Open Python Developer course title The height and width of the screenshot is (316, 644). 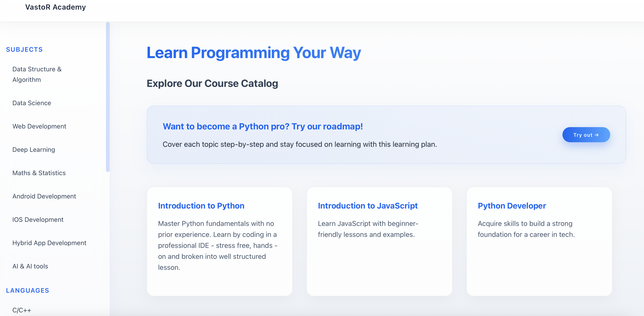coord(512,206)
